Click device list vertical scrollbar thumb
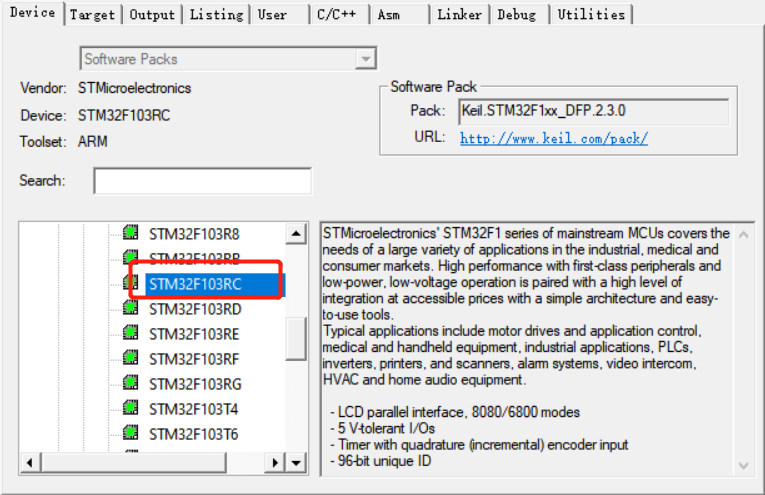 point(296,338)
